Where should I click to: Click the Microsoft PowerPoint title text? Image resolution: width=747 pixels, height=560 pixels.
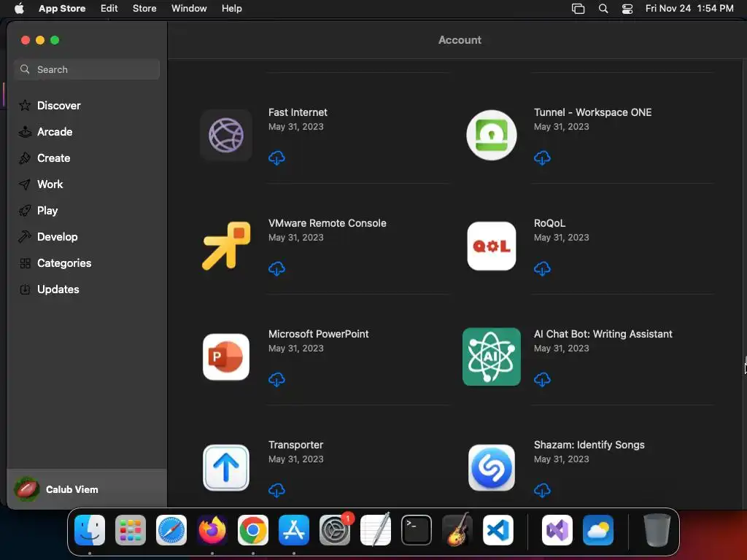click(318, 334)
